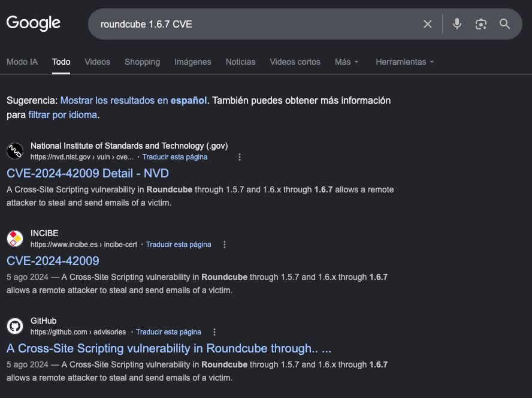
Task: Select the Todo tab
Action: click(61, 62)
